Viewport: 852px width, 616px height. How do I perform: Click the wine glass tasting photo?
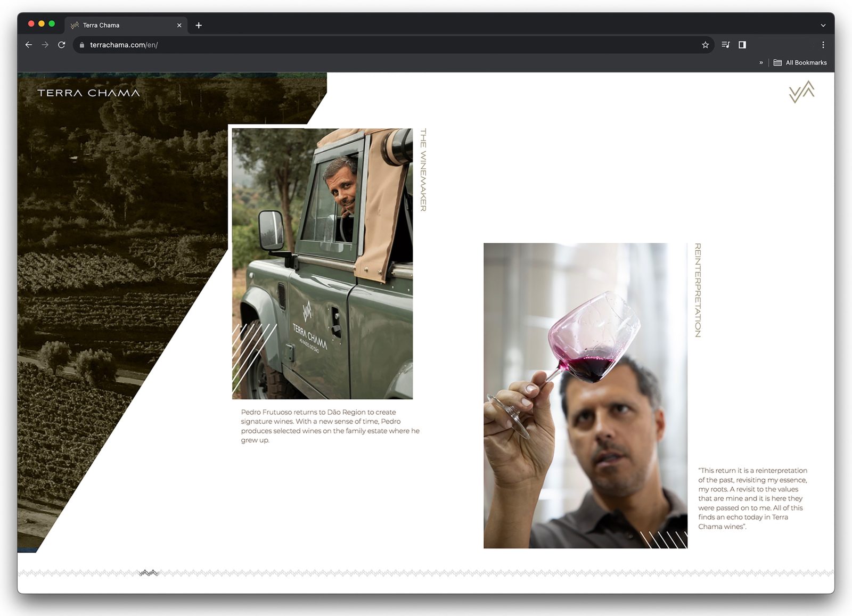[x=585, y=396]
